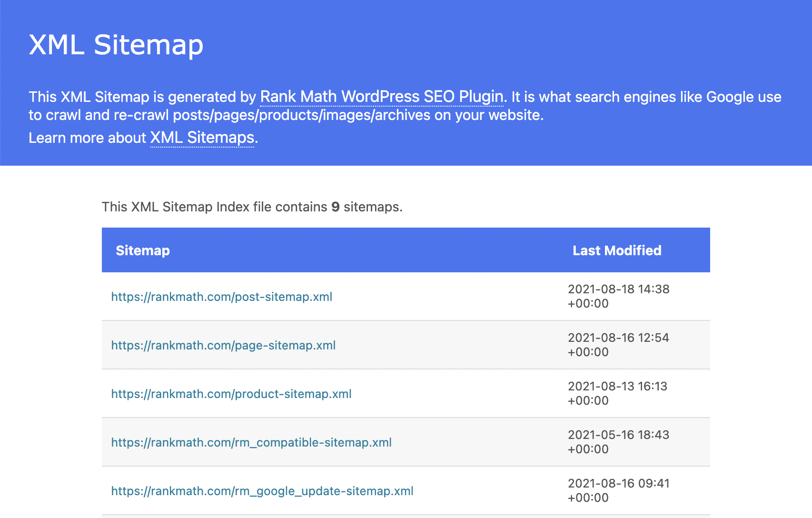Click the bold number 9 count
The image size is (812, 518).
coord(336,207)
